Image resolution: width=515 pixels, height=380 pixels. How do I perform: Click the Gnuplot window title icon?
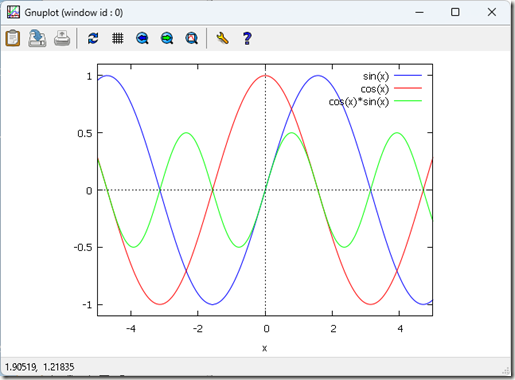click(x=13, y=12)
